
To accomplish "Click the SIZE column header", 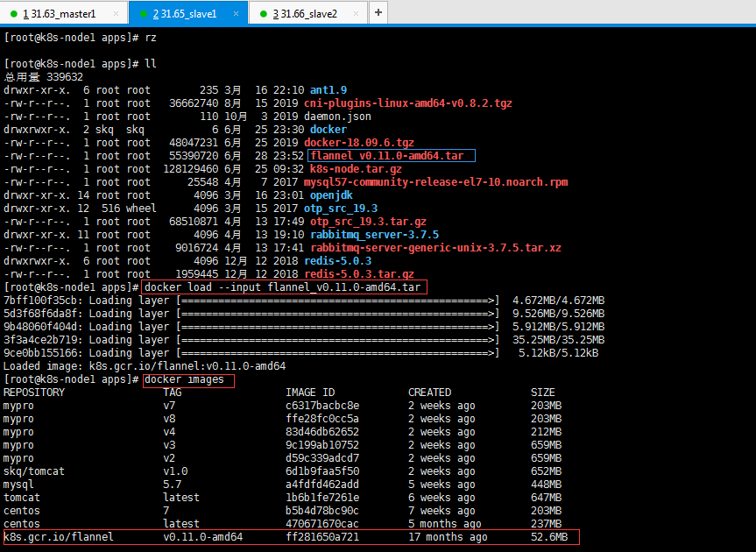I will pyautogui.click(x=543, y=393).
